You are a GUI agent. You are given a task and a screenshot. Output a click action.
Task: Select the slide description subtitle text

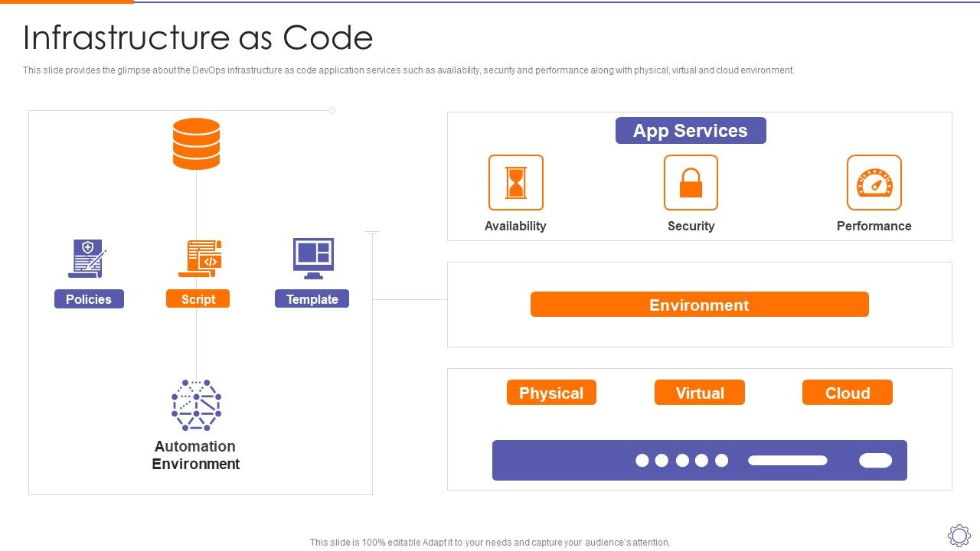coord(409,70)
